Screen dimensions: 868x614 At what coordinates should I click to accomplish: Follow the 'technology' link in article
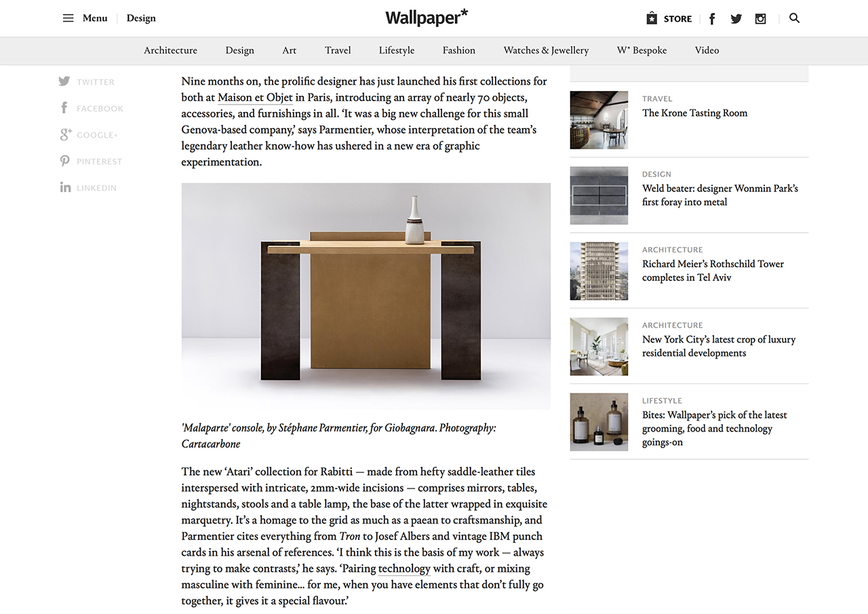pyautogui.click(x=404, y=569)
